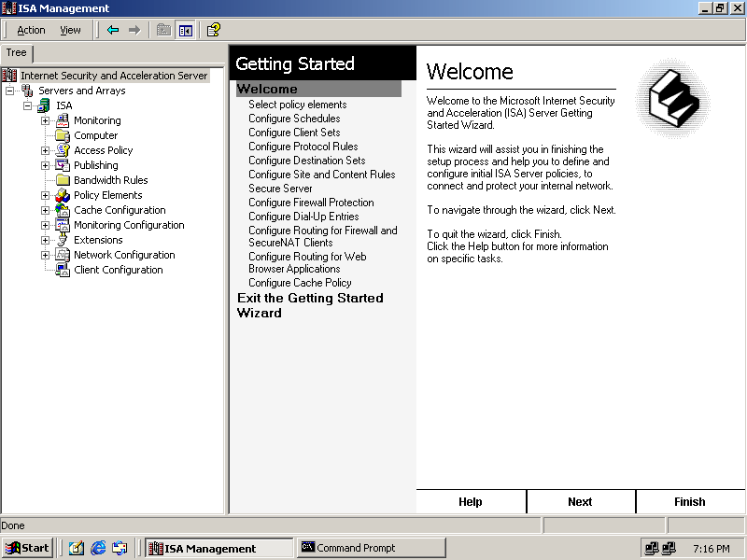Click the Publishing node icon
The image size is (747, 560).
coord(63,165)
